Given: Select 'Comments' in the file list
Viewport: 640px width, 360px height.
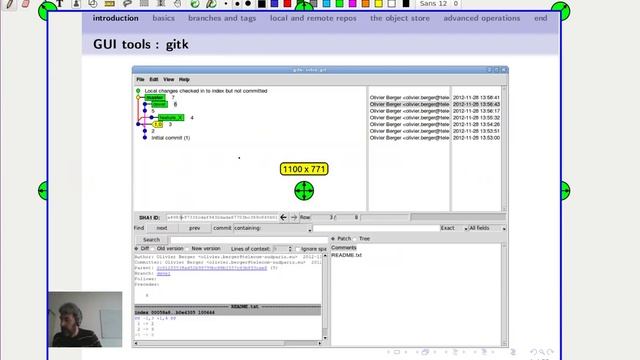Looking at the screenshot, I should coord(344,248).
